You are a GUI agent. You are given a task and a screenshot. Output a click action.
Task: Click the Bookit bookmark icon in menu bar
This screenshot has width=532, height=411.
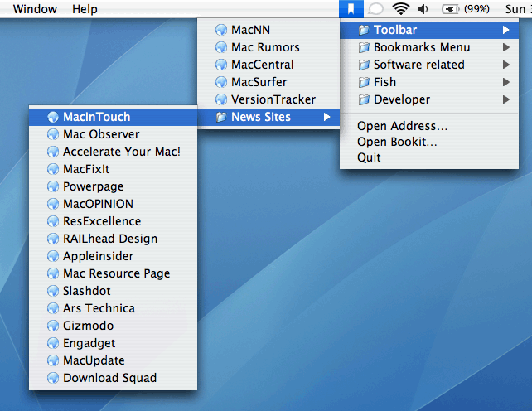351,9
